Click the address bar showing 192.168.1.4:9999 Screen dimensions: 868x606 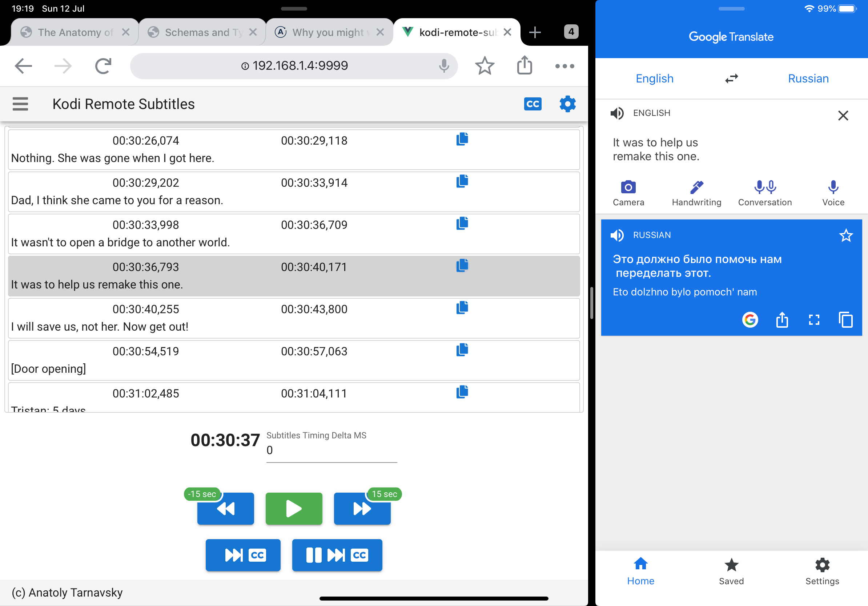pyautogui.click(x=294, y=66)
